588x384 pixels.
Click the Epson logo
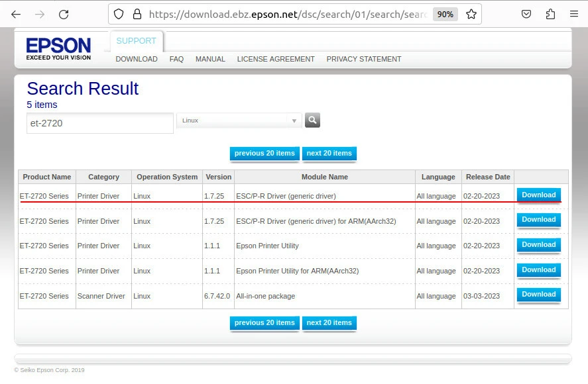[58, 48]
